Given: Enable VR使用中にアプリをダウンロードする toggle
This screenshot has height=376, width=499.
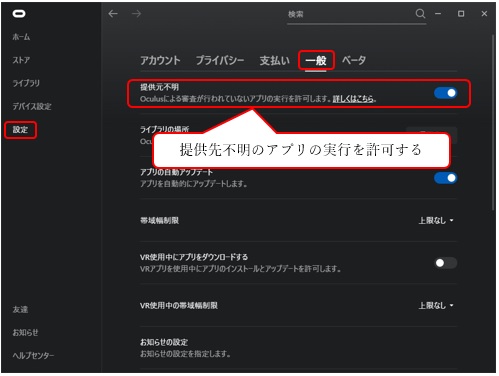Looking at the screenshot, I should (x=446, y=263).
